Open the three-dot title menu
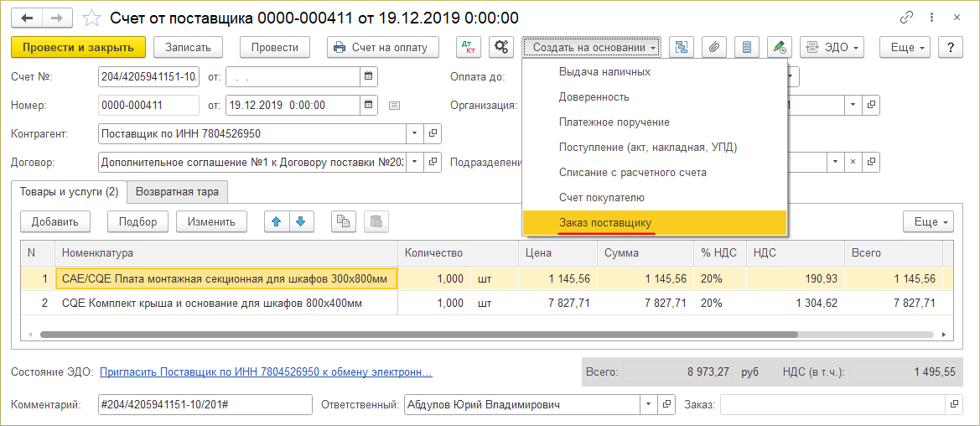980x426 pixels. point(932,18)
